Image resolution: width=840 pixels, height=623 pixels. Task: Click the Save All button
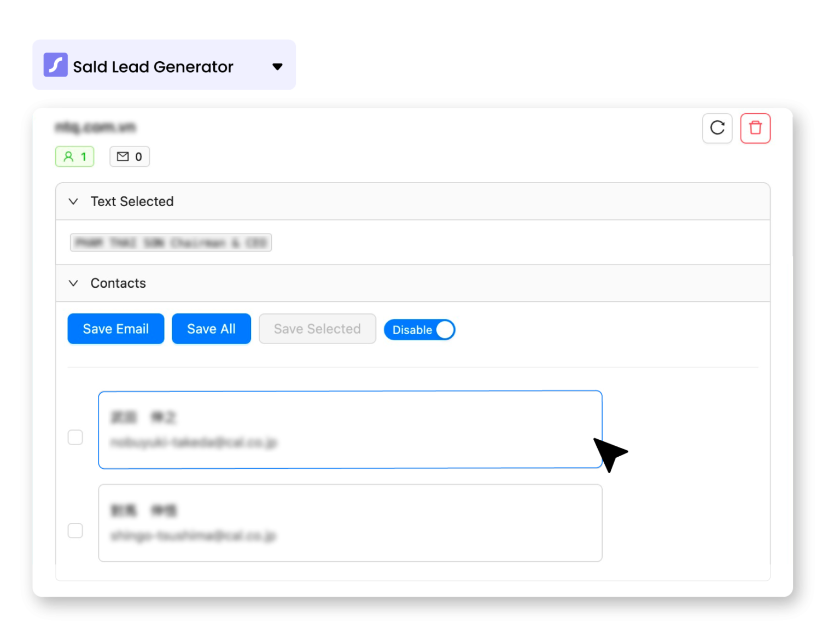(x=211, y=329)
